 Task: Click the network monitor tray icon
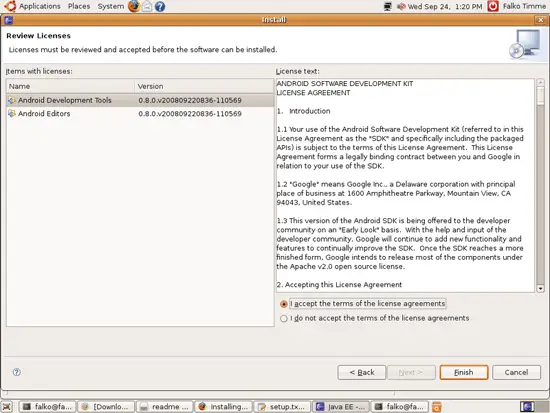tap(388, 6)
